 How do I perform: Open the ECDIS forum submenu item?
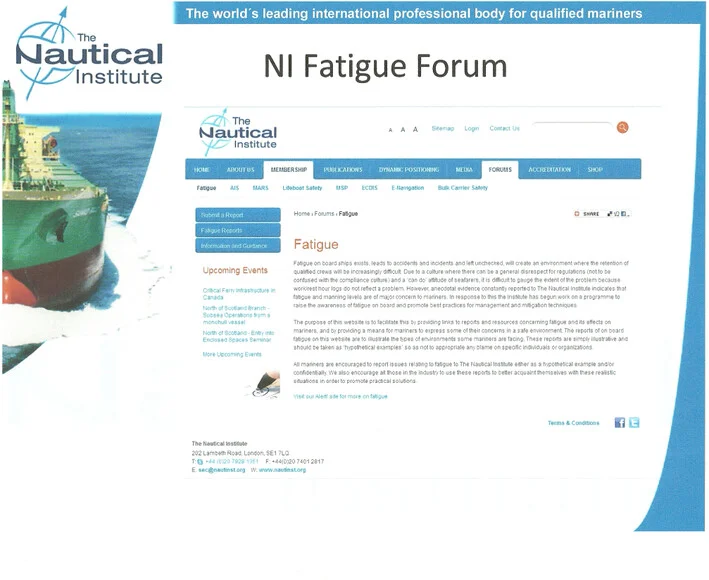[x=369, y=188]
